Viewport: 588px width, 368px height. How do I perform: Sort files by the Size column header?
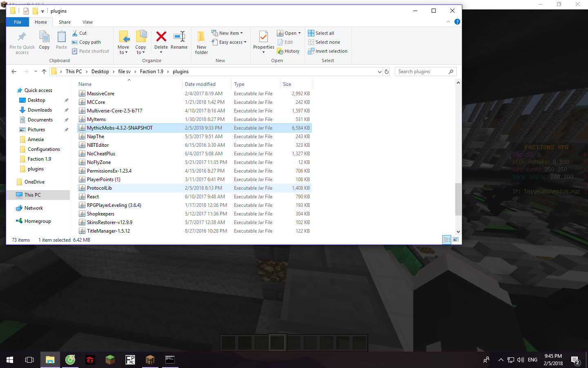pyautogui.click(x=296, y=84)
